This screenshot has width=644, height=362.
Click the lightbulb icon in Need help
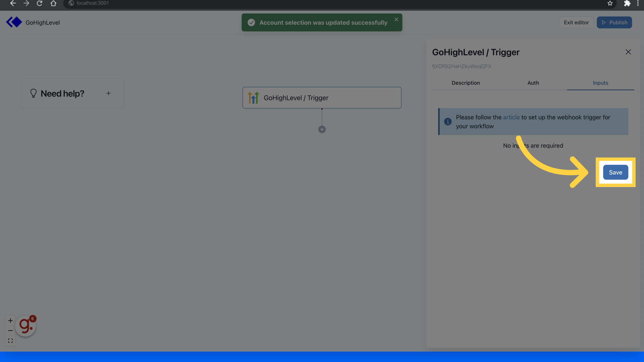[33, 93]
